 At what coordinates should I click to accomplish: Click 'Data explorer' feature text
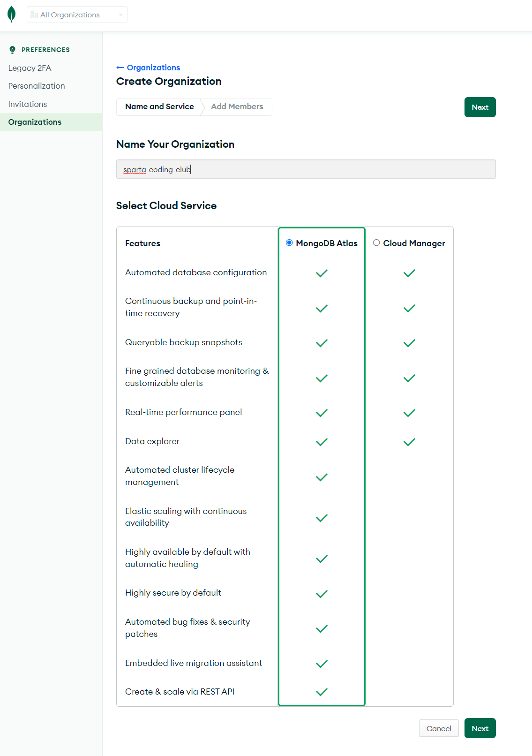coord(152,441)
